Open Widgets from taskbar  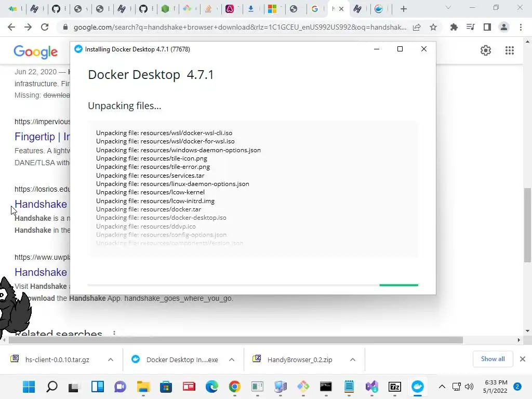pos(97,387)
